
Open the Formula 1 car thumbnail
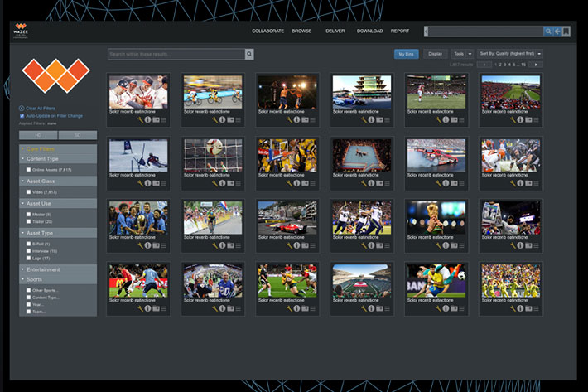287,218
